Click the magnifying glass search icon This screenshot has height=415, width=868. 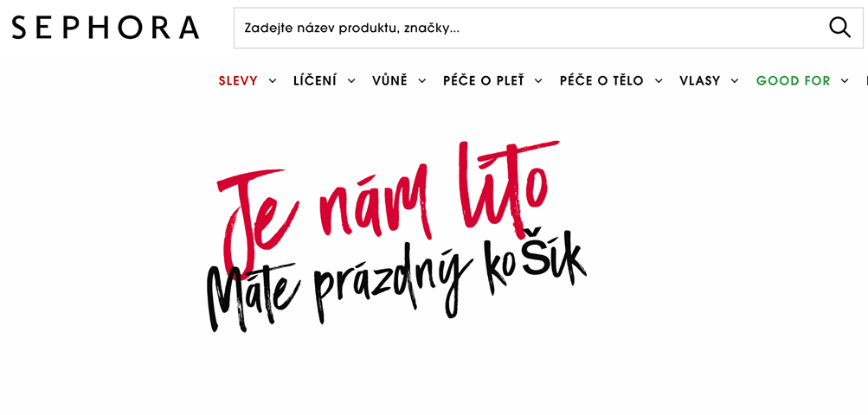click(839, 28)
